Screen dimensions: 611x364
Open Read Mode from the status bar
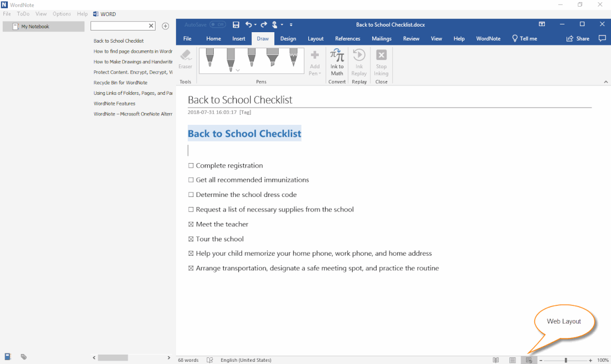495,360
